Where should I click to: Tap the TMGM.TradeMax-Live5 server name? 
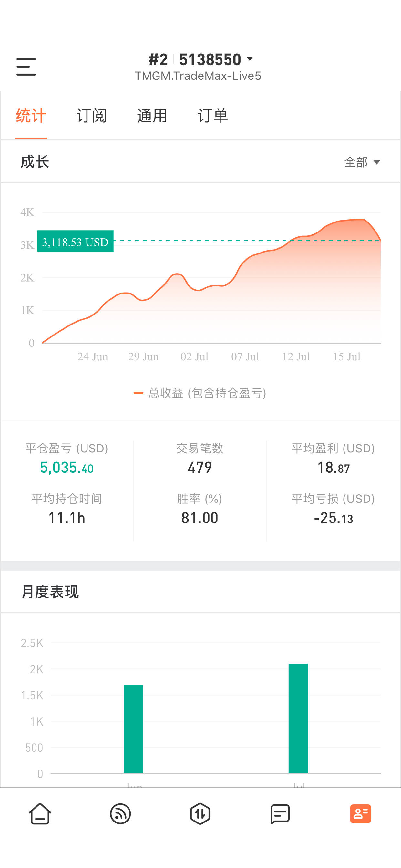[x=198, y=76]
